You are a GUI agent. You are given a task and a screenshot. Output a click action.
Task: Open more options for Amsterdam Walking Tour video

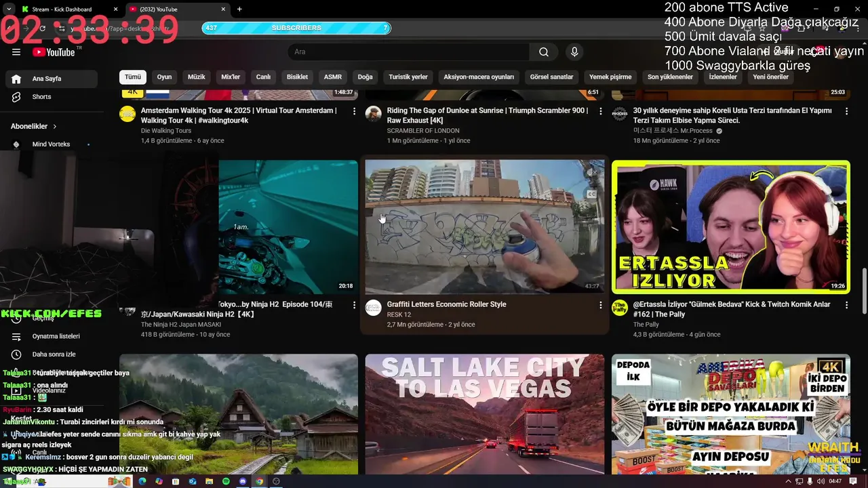(354, 111)
